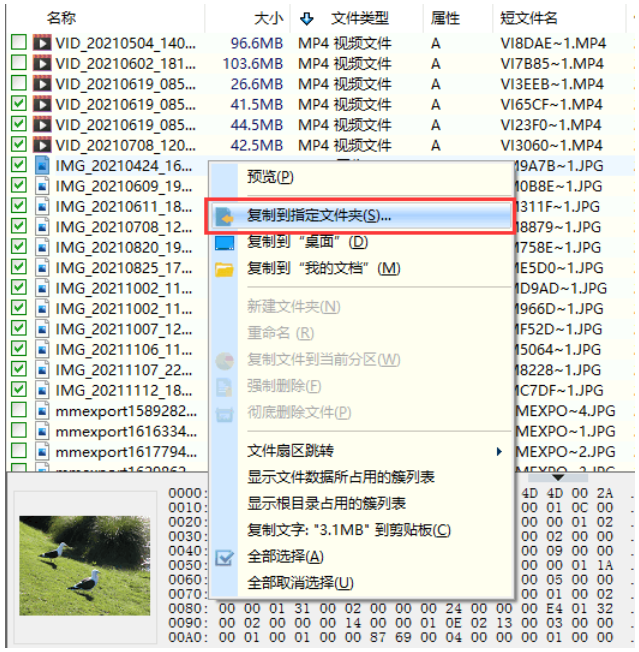Click video icon of VID_20210504_140 file
Screen dimensions: 639x652
[42, 43]
